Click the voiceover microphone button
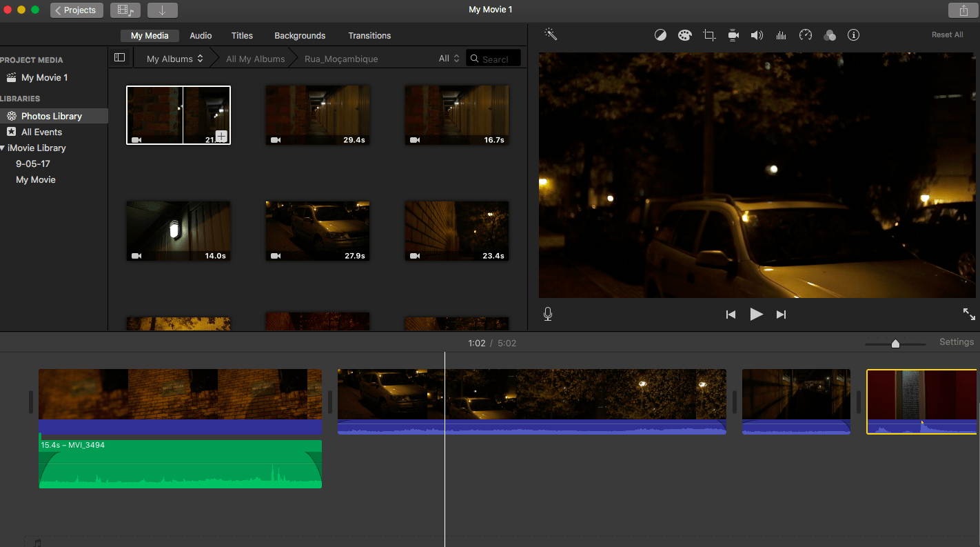Image resolution: width=980 pixels, height=547 pixels. click(x=548, y=315)
